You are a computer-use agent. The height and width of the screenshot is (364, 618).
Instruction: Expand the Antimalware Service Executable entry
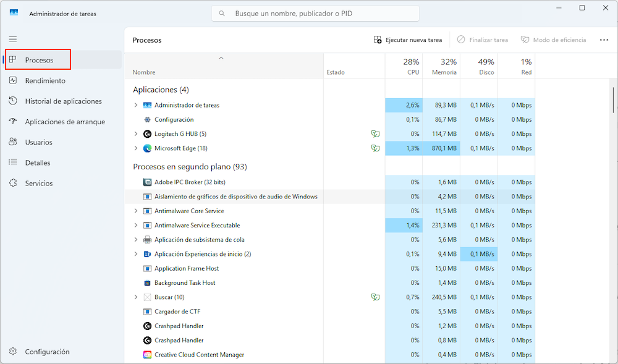[x=136, y=226]
